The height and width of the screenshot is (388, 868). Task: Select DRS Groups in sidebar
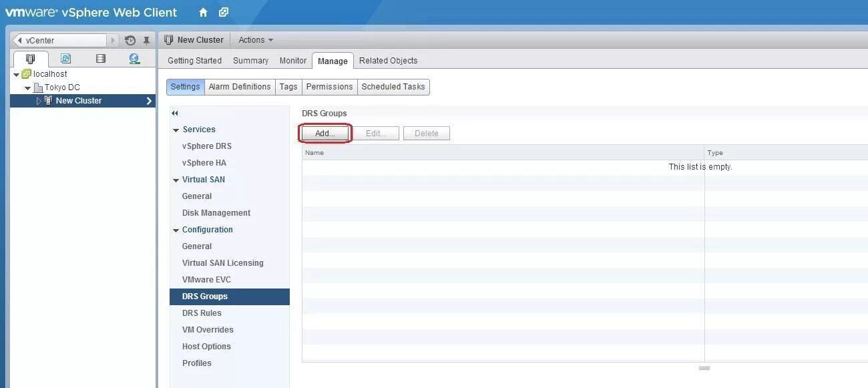click(229, 297)
